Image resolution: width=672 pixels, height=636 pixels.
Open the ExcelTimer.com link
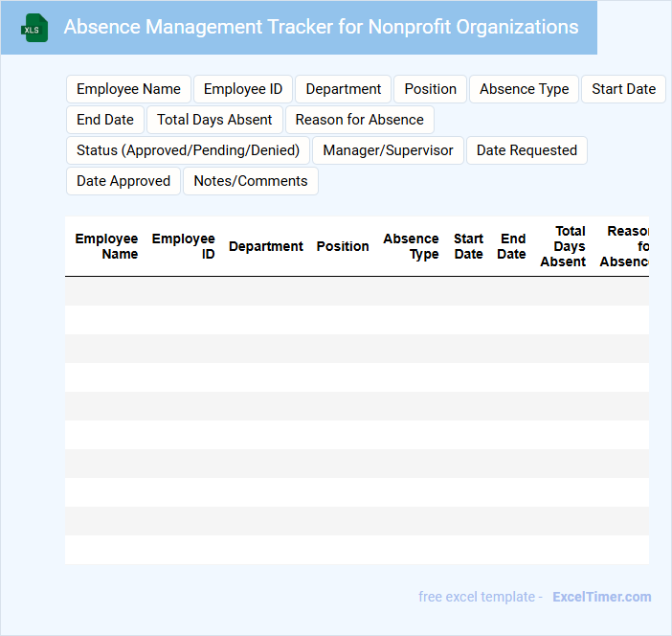[601, 597]
